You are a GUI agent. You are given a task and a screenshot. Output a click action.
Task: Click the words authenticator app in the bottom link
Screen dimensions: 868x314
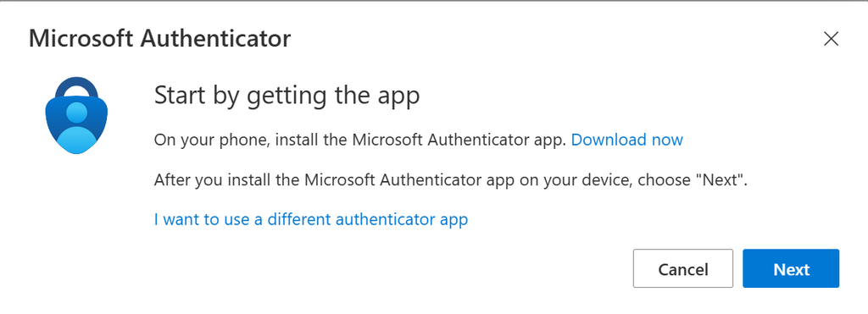[401, 219]
